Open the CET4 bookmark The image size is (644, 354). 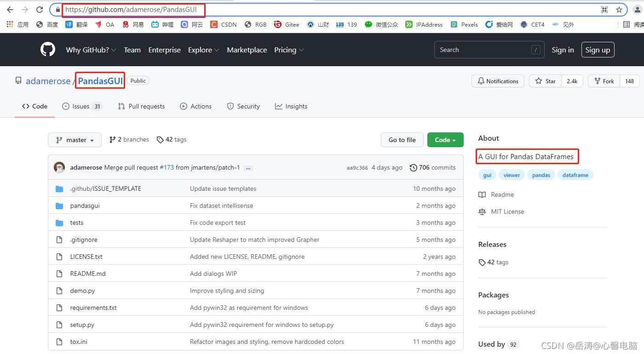pos(532,24)
